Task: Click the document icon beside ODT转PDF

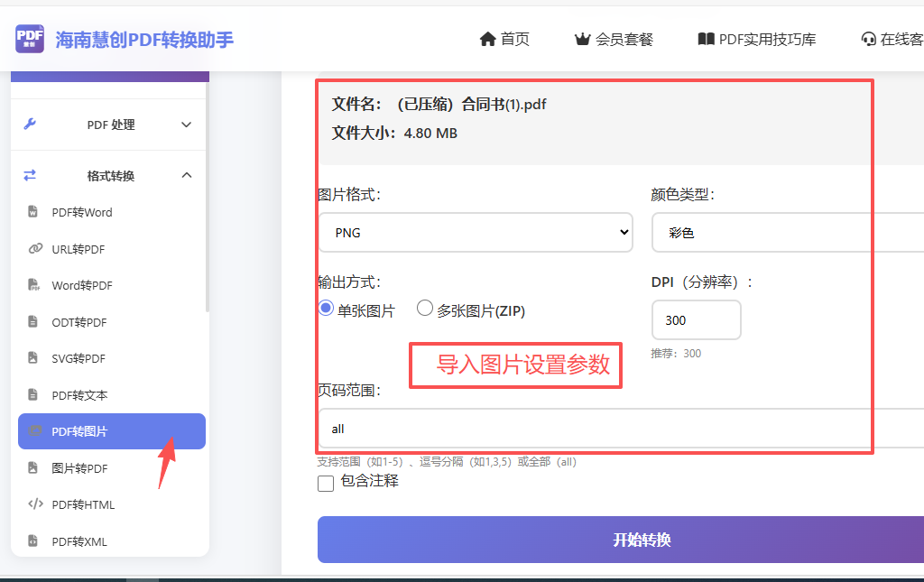Action: click(x=33, y=321)
